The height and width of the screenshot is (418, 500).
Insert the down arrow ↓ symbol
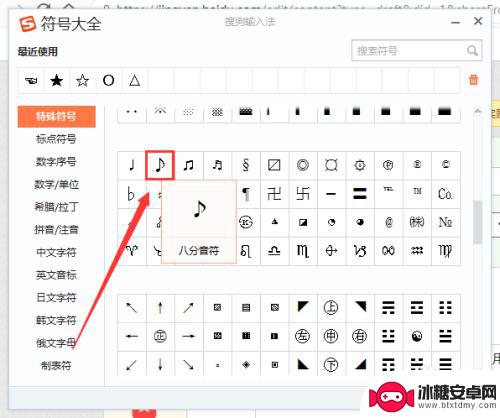tap(160, 364)
